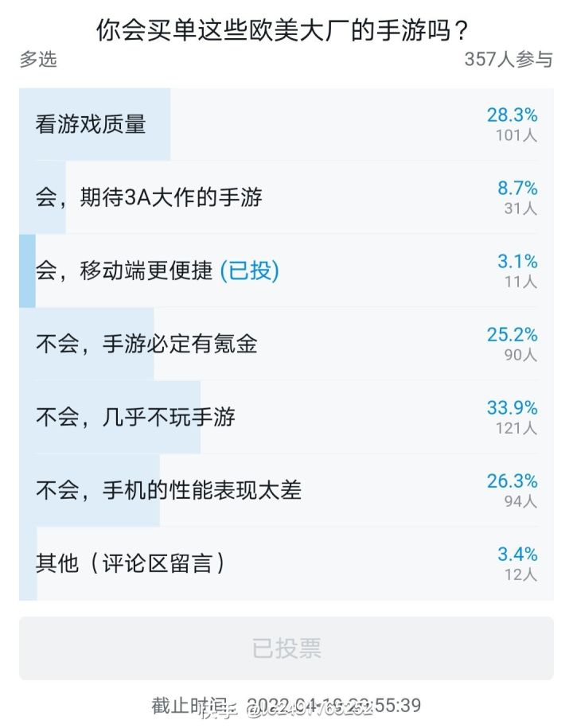The width and height of the screenshot is (573, 728).
Task: Select the 看游戏质量 poll option
Action: pyautogui.click(x=286, y=124)
